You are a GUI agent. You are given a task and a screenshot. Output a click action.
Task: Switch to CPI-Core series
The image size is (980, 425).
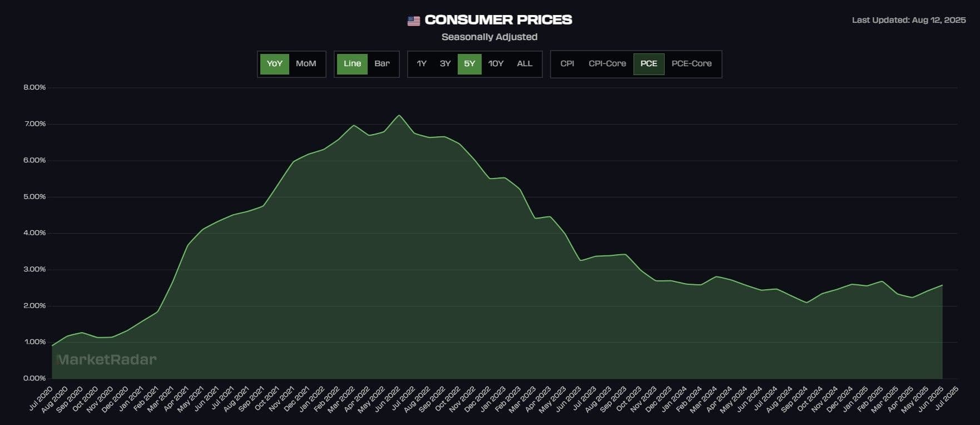click(x=607, y=64)
